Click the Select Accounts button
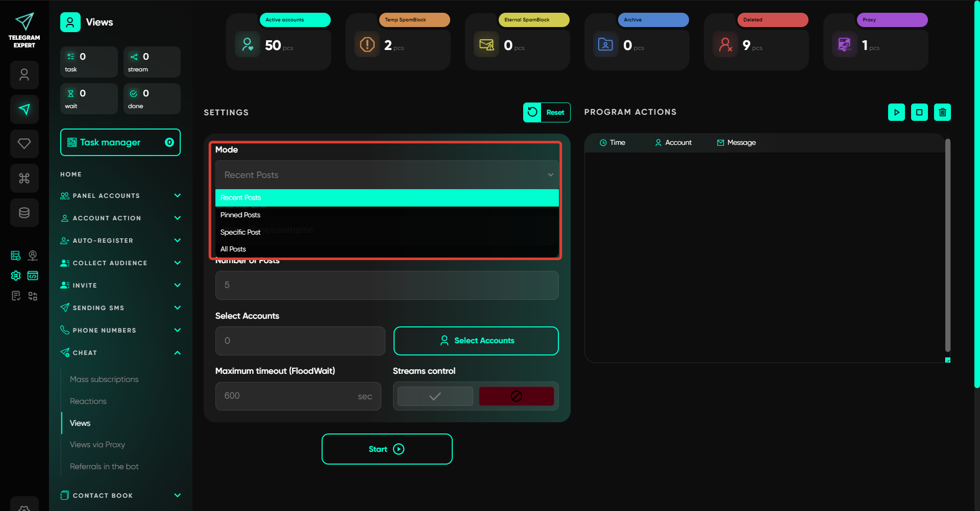 (x=476, y=341)
